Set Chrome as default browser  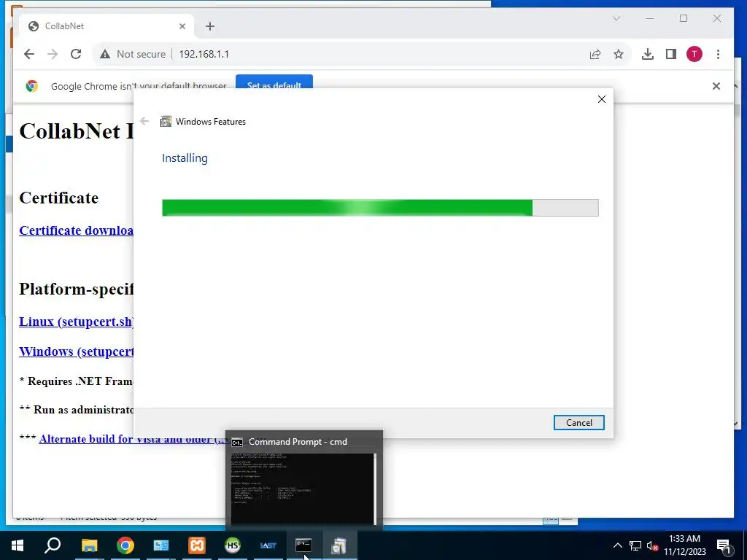point(274,83)
